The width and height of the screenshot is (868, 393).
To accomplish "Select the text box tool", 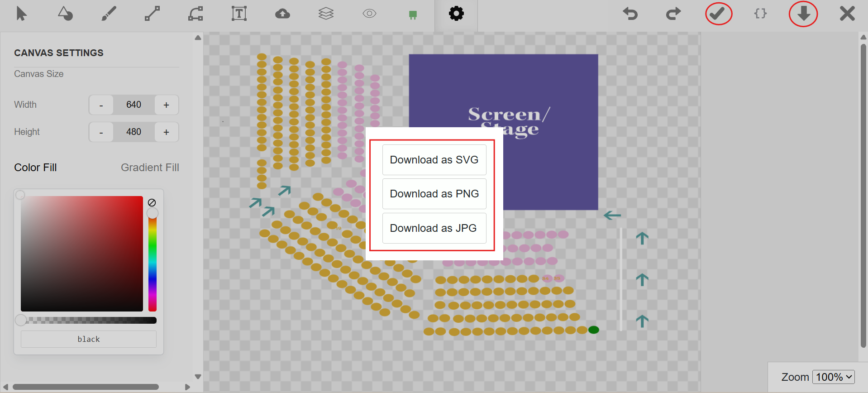I will pos(239,14).
